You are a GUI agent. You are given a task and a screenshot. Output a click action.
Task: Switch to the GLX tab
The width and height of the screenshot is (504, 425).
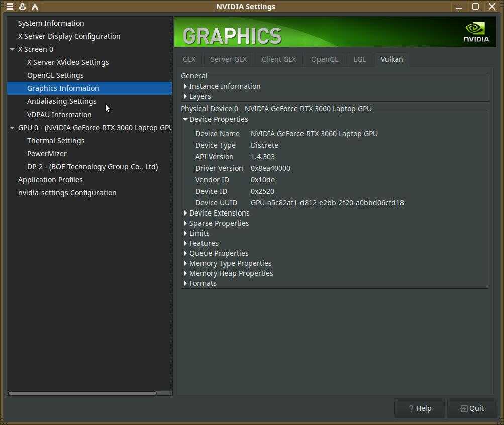coord(189,59)
